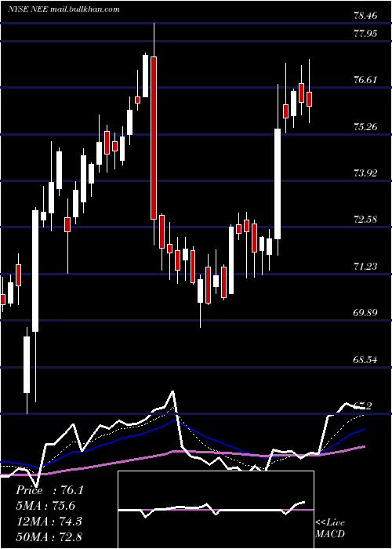Click the 75.26 price level label
The height and width of the screenshot is (549, 392).
pyautogui.click(x=366, y=127)
